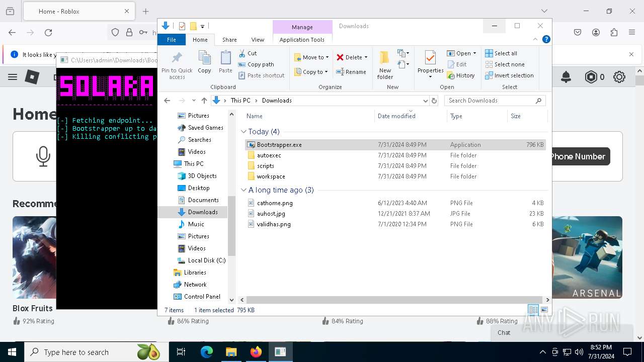Expand Delete dropdown arrow
644x362 pixels.
pyautogui.click(x=366, y=57)
